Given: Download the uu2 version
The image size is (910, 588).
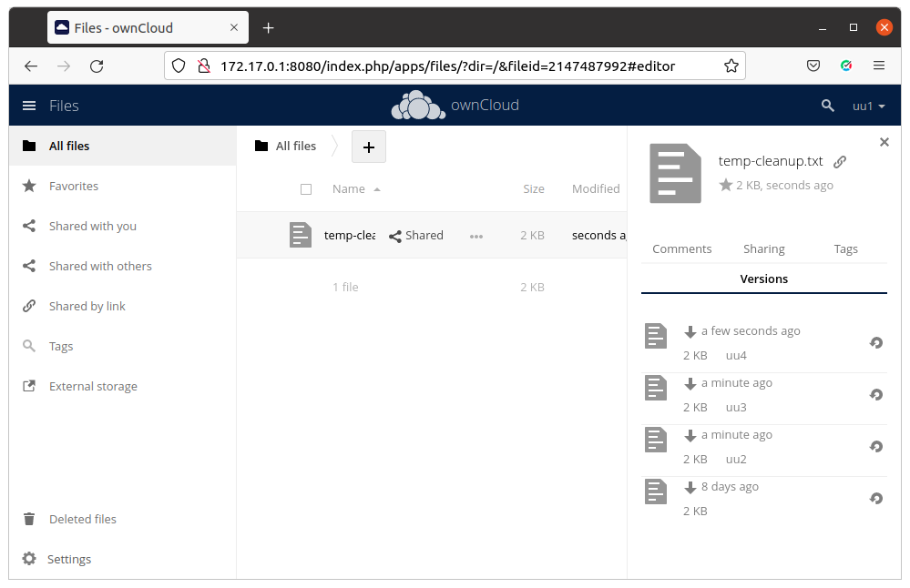Looking at the screenshot, I should point(690,435).
